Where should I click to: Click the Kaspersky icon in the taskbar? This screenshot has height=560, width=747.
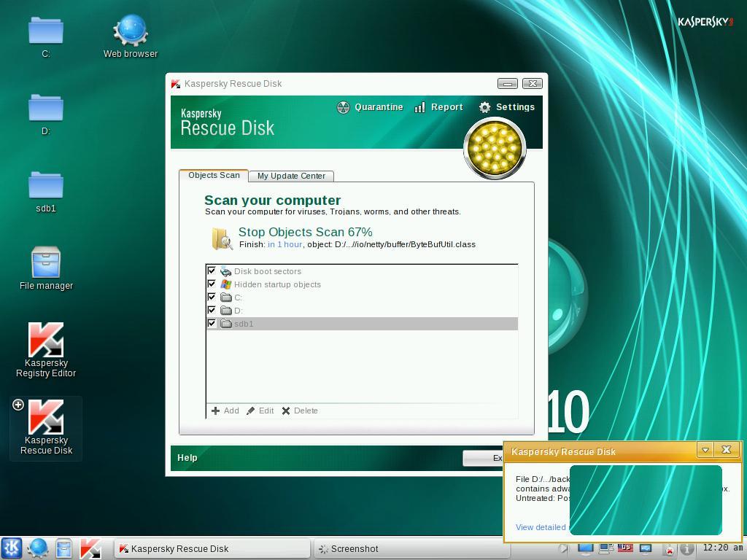(90, 548)
